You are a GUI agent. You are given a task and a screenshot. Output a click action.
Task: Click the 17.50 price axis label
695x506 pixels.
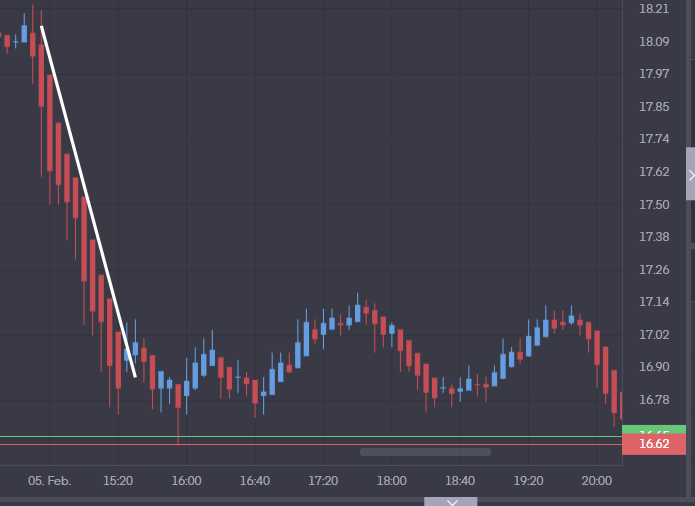[x=654, y=205]
